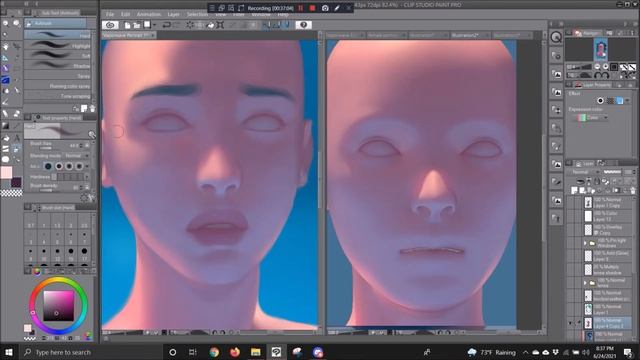Show hidden icons in system tray

(x=525, y=352)
